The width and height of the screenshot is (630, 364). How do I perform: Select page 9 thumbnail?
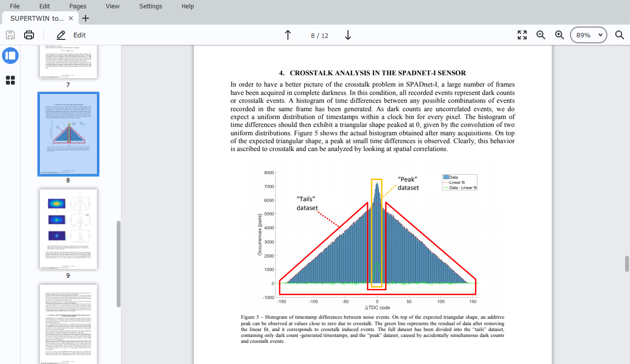(x=68, y=229)
